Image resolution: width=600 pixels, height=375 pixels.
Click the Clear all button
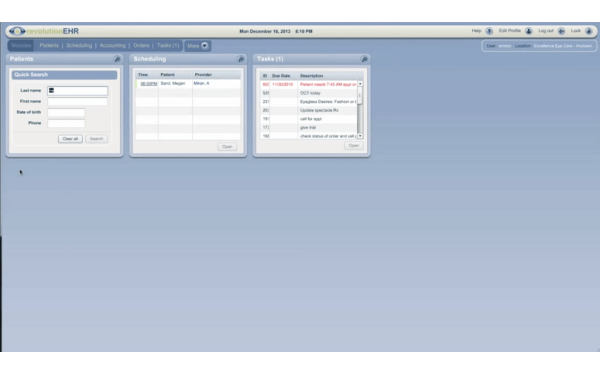[70, 139]
